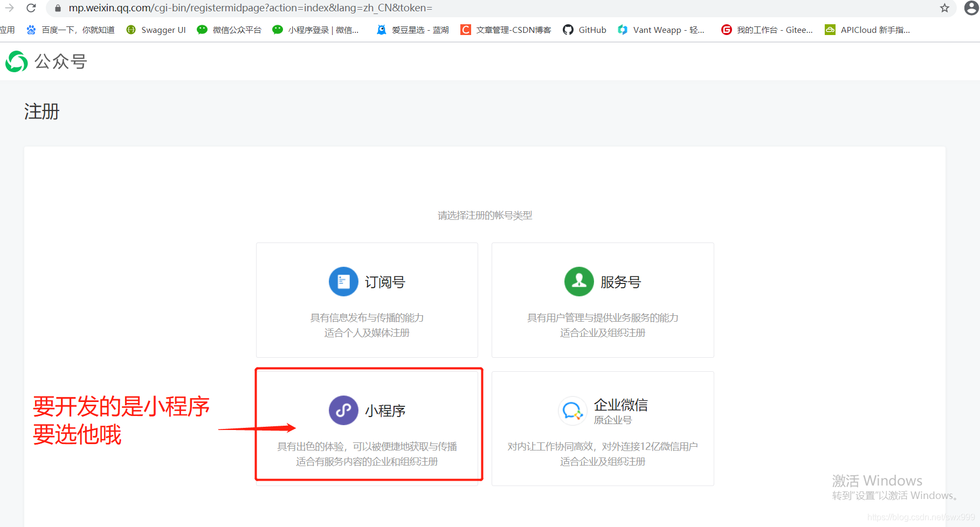Image resolution: width=980 pixels, height=527 pixels.
Task: Click the 具有用户管理与提供业务服务的能力 description
Action: click(603, 318)
